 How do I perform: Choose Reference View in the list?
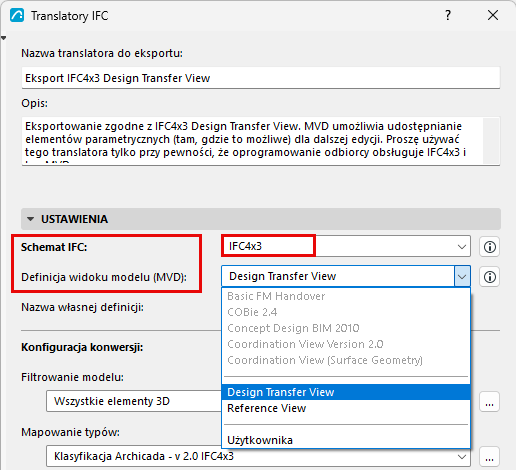[346, 408]
